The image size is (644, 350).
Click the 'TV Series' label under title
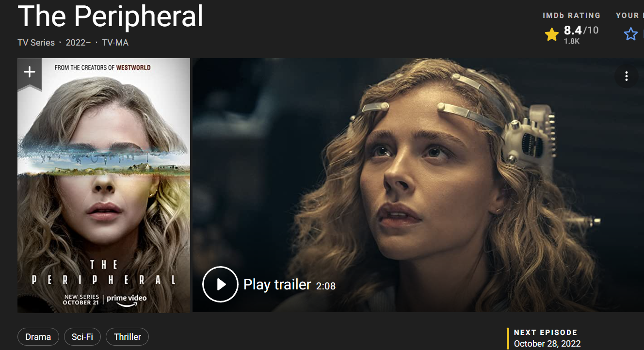[36, 43]
